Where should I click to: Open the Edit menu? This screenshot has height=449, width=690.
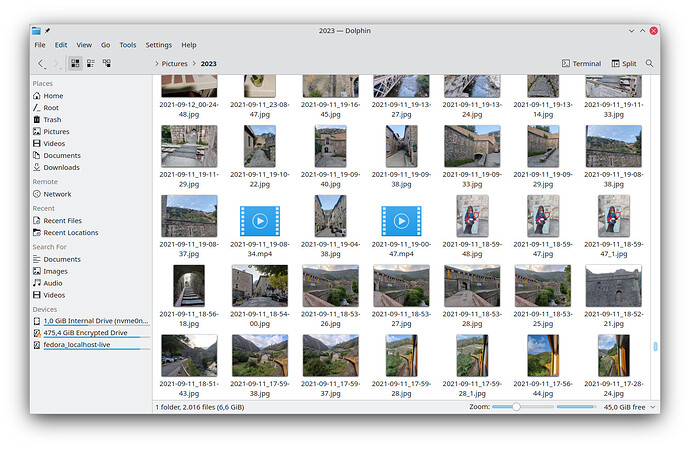[61, 45]
